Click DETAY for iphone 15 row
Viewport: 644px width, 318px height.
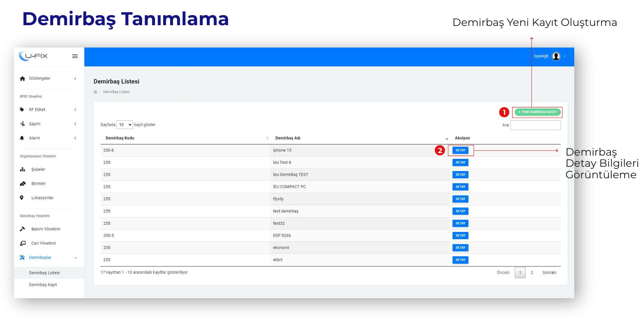click(x=460, y=150)
